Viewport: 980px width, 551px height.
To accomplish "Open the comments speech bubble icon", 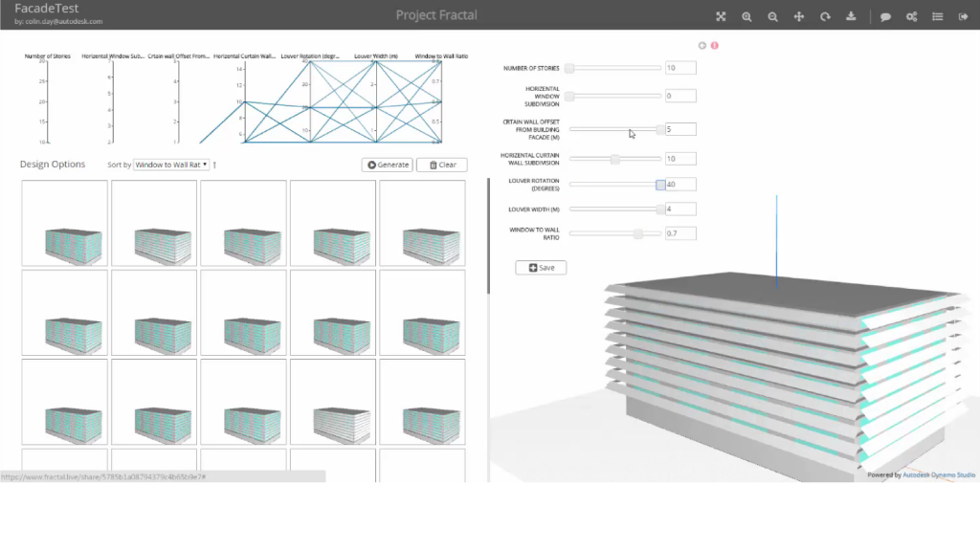I will [x=886, y=16].
